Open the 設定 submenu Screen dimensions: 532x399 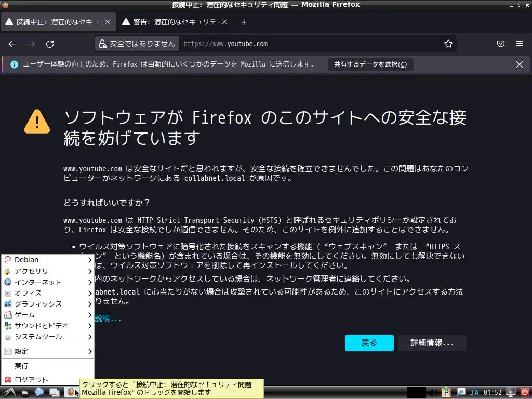[x=48, y=352]
